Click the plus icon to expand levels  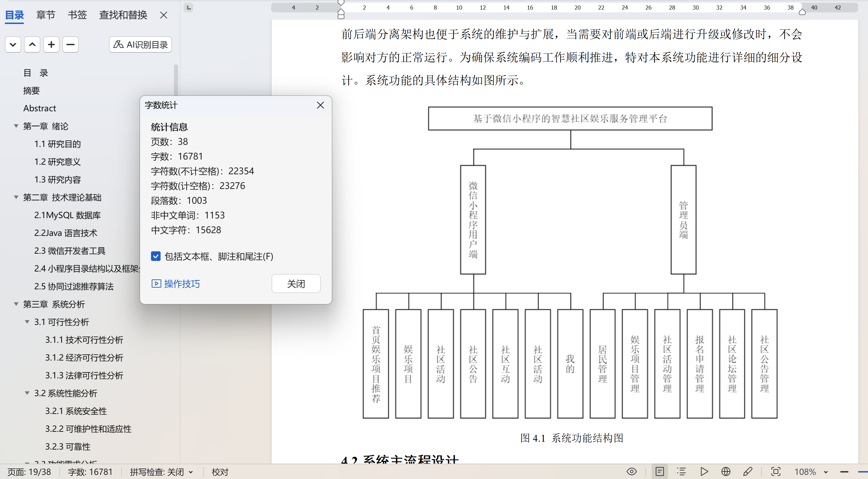pyautogui.click(x=51, y=45)
